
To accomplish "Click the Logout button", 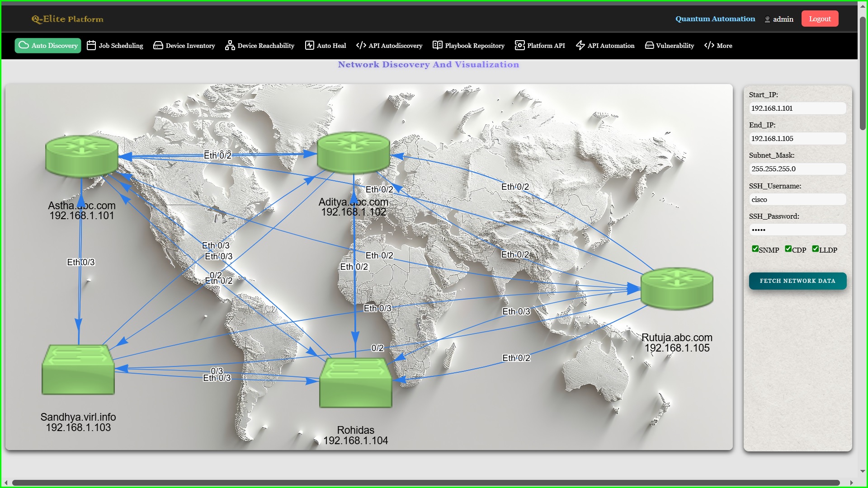I will click(x=820, y=19).
